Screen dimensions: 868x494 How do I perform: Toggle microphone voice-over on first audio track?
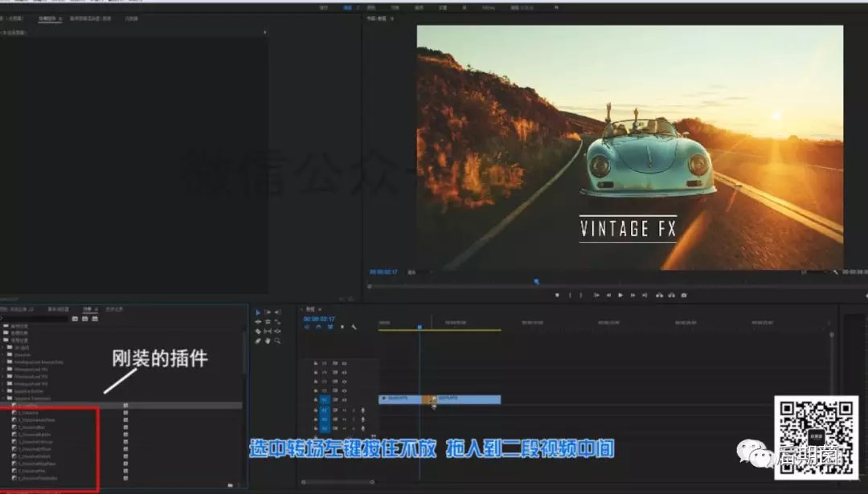pos(363,409)
